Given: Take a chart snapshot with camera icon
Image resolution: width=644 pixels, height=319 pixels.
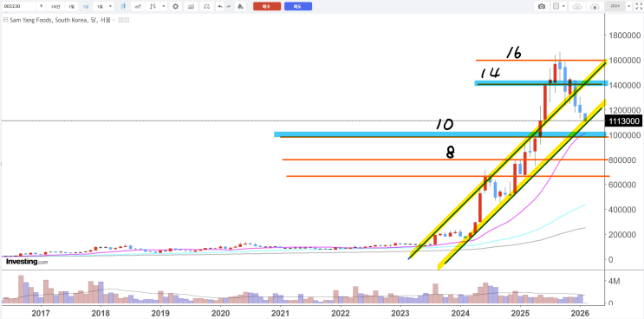Looking at the screenshot, I should (x=542, y=6).
